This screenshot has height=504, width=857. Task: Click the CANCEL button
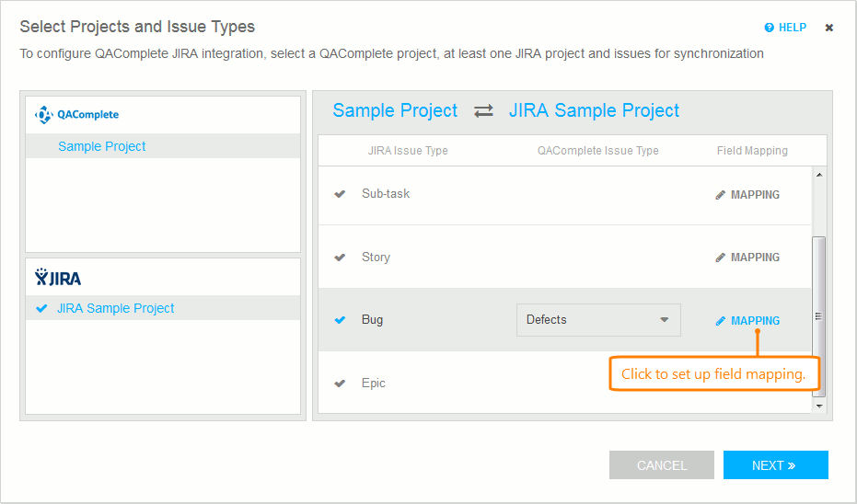661,465
